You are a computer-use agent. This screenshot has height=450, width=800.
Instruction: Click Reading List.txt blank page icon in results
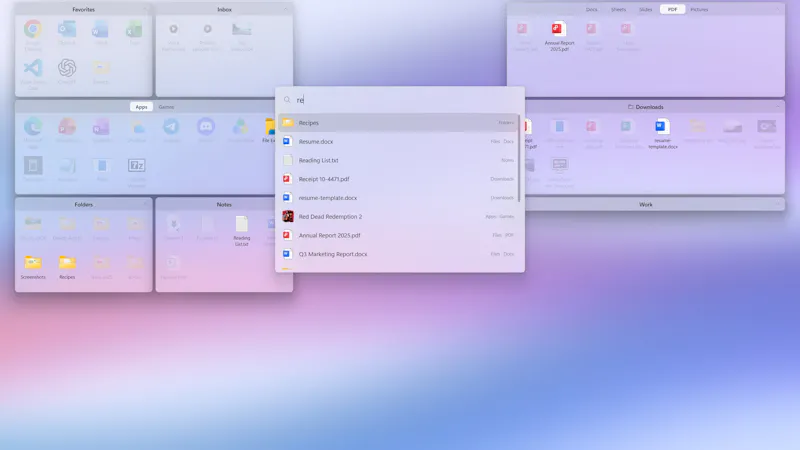tap(288, 160)
